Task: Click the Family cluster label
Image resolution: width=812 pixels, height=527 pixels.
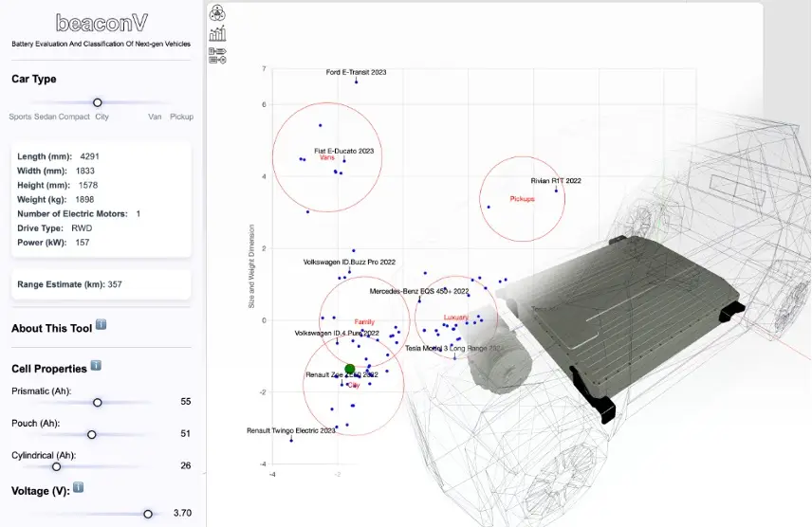Action: coord(364,321)
